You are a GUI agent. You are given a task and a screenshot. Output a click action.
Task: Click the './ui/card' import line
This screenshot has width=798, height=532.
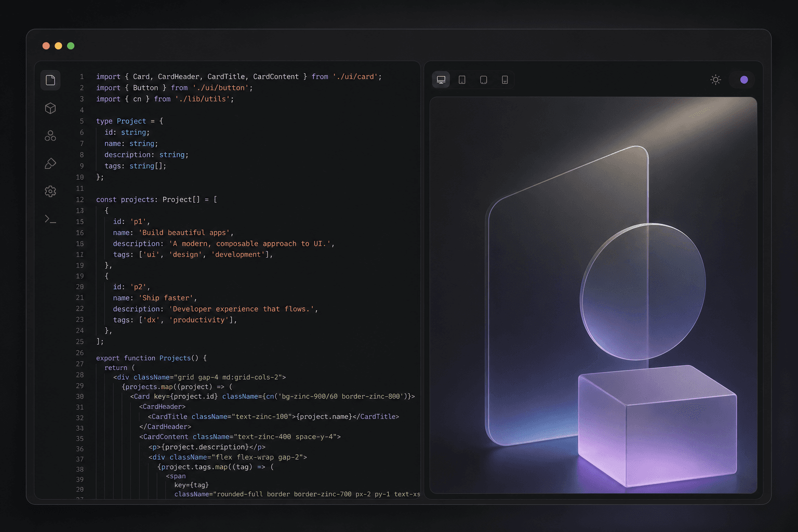coord(239,76)
